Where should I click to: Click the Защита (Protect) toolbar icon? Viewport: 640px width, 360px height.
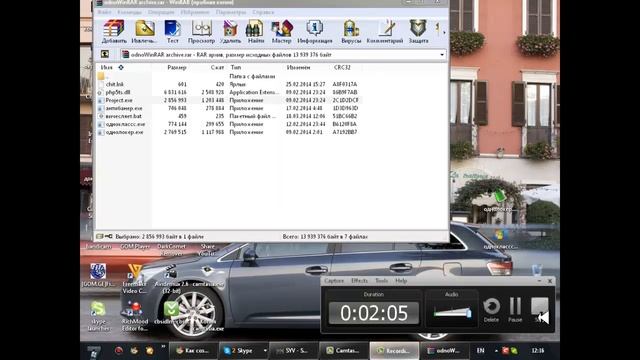(418, 31)
